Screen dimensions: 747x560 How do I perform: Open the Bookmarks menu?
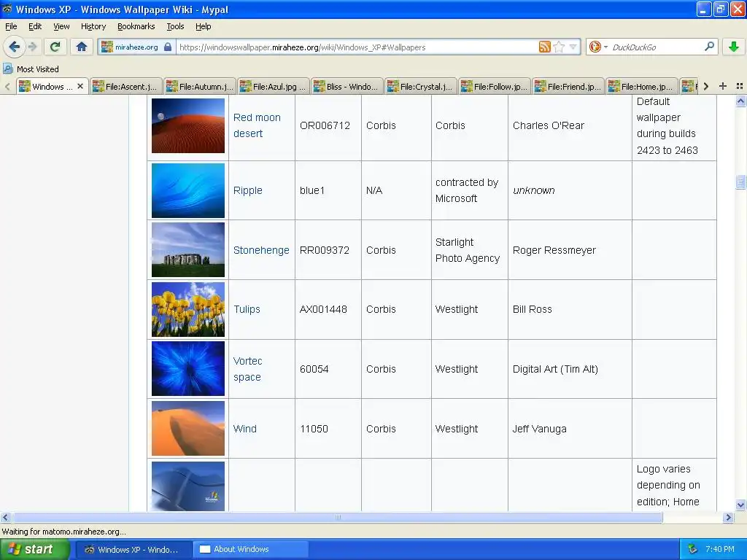tap(136, 26)
